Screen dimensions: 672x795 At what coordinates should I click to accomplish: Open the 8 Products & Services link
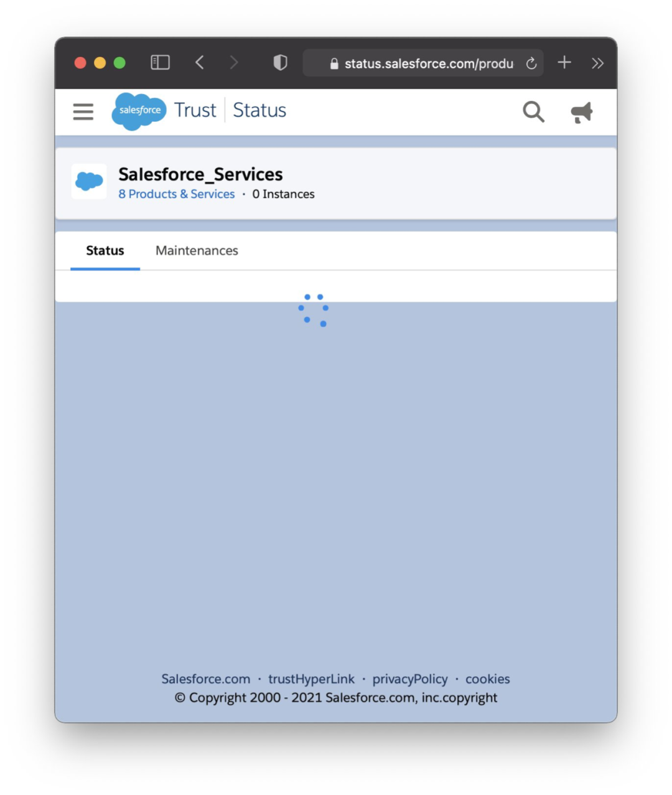177,194
